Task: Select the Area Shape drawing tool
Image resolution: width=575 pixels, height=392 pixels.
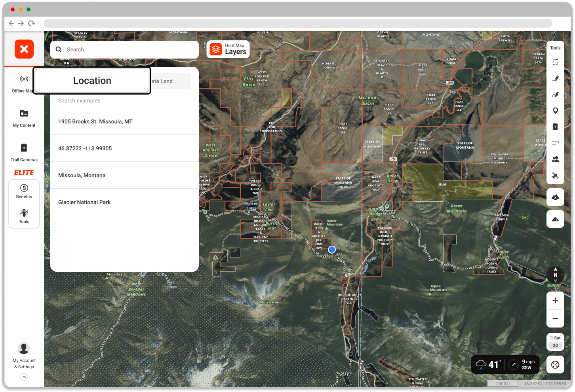Action: click(x=555, y=95)
